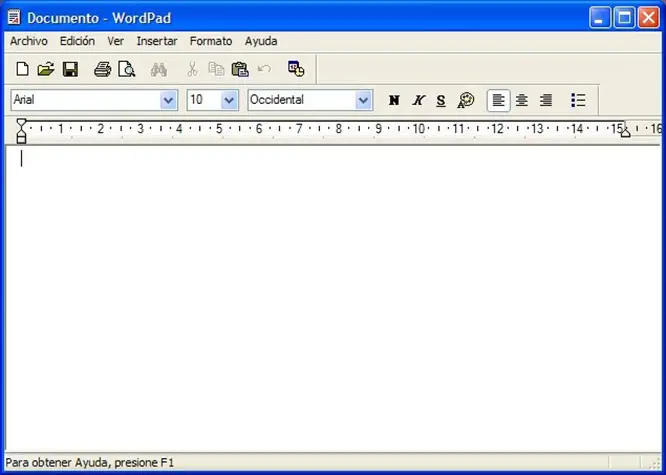666x475 pixels.
Task: Click inside the font size field showing 10
Action: coord(204,100)
